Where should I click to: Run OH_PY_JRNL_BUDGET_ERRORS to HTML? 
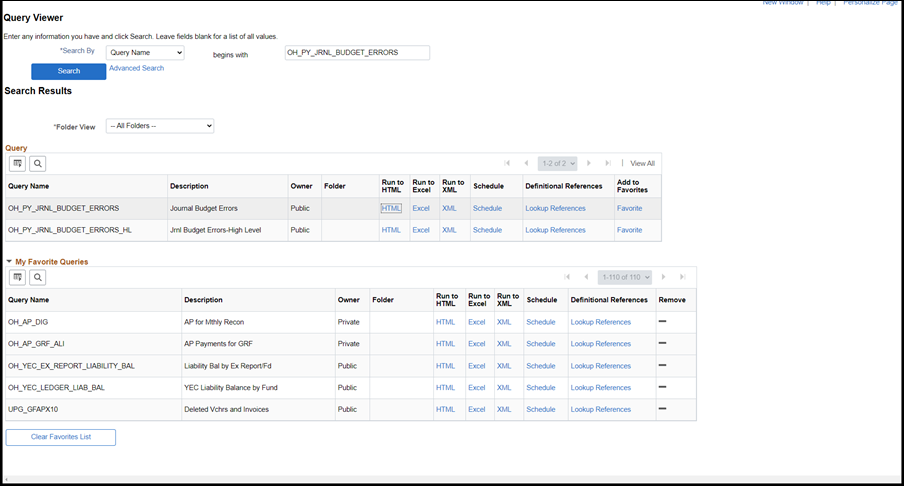(391, 208)
